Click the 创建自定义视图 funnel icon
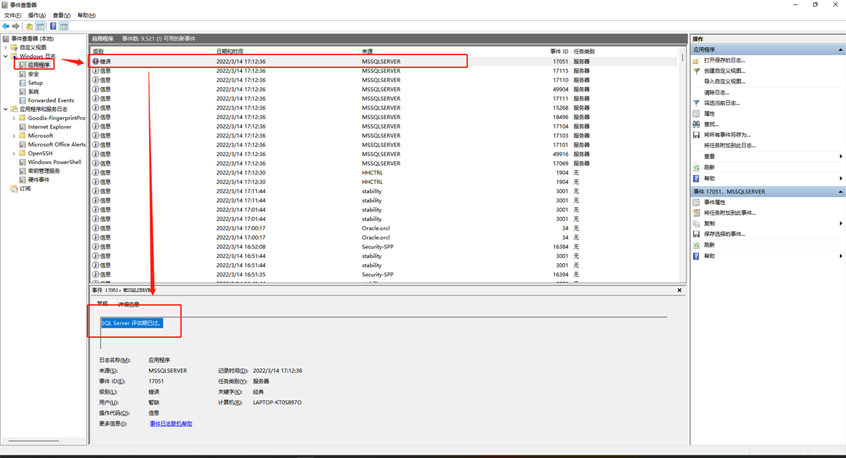Screen dimensions: 846x458 pyautogui.click(x=697, y=71)
